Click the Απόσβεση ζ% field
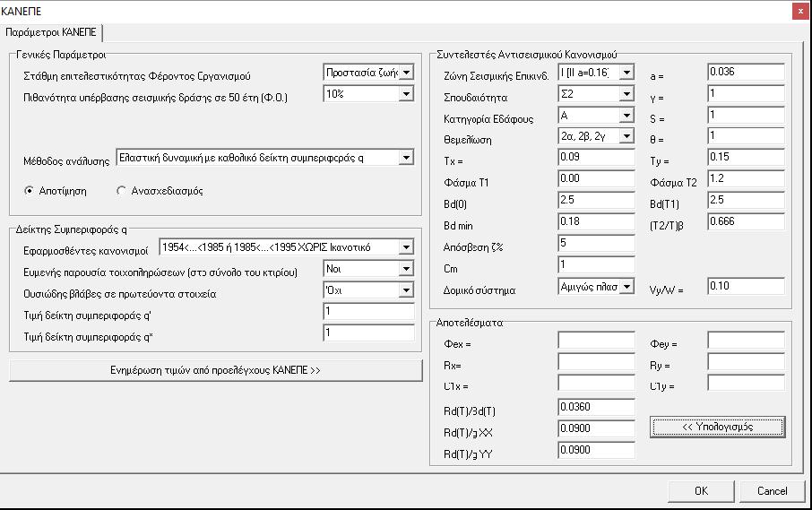The image size is (812, 510). (596, 244)
